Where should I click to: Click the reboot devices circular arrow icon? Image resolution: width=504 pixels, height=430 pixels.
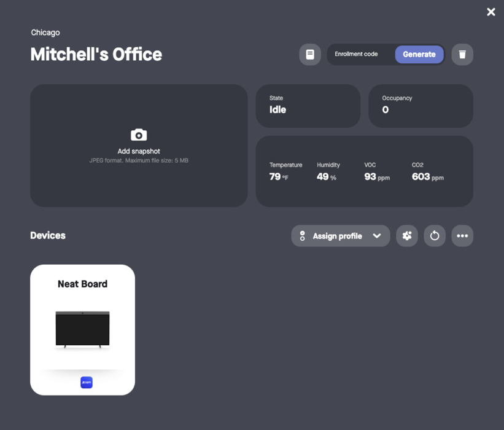pos(435,236)
